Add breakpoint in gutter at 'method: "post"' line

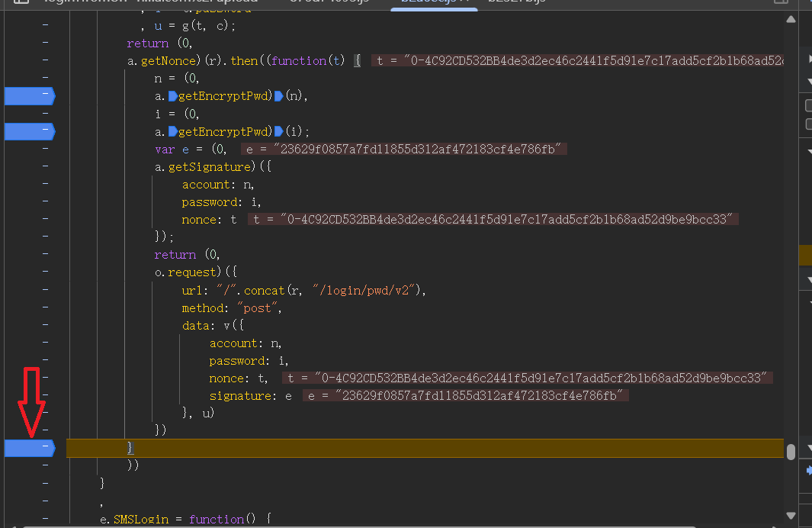(x=46, y=307)
